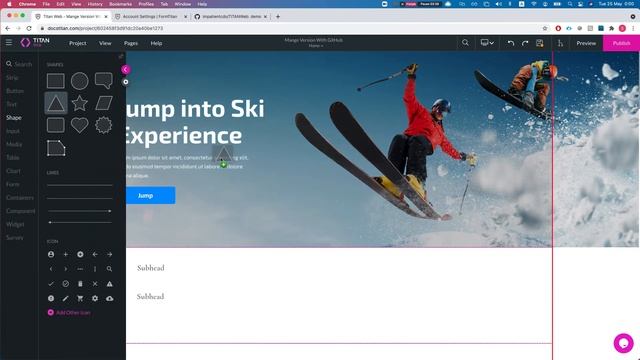The height and width of the screenshot is (360, 640).
Task: Select the starburst badge shape
Action: (x=104, y=125)
